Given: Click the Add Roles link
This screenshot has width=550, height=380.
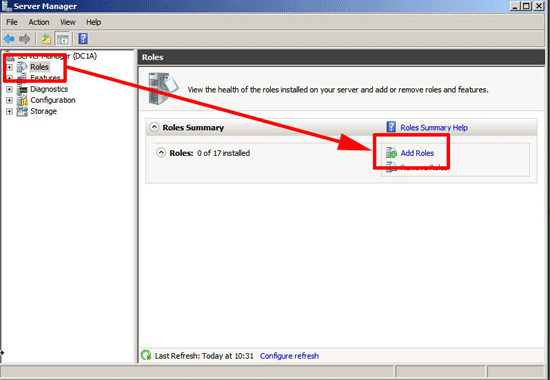Looking at the screenshot, I should 417,153.
